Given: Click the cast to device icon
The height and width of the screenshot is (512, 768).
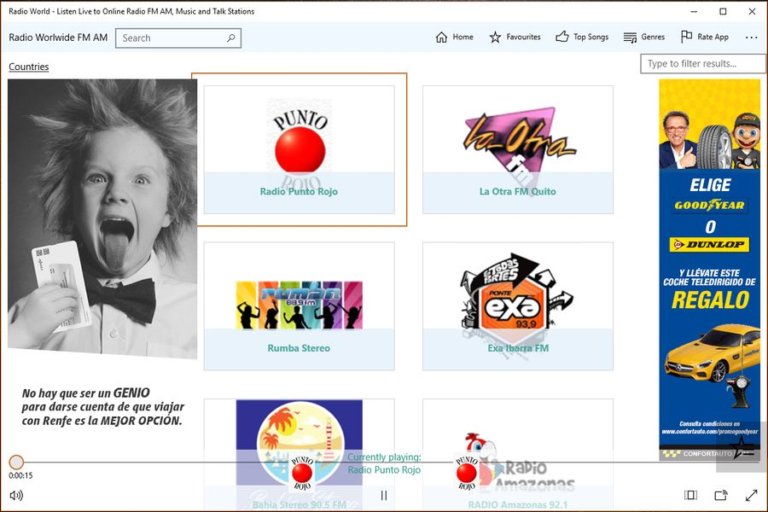Looking at the screenshot, I should [720, 495].
